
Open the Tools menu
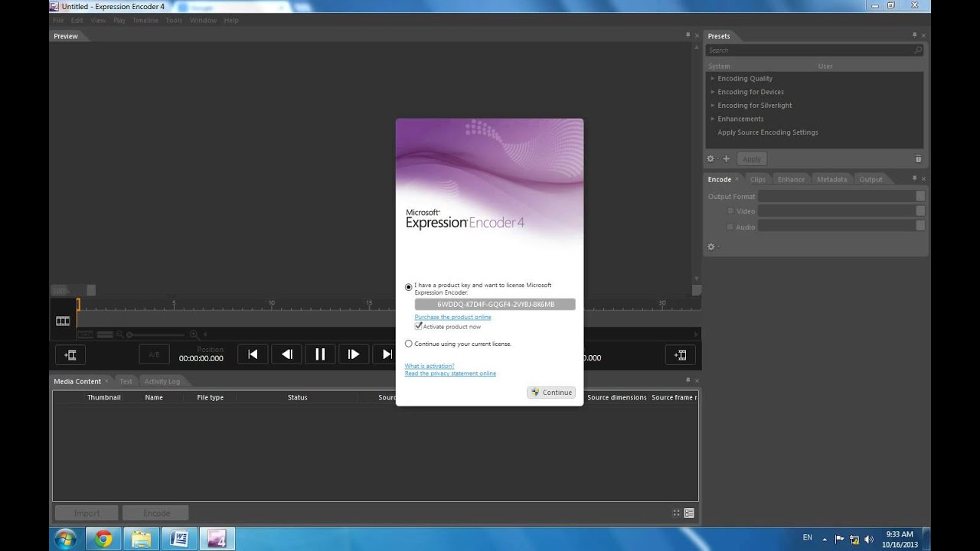click(x=175, y=20)
